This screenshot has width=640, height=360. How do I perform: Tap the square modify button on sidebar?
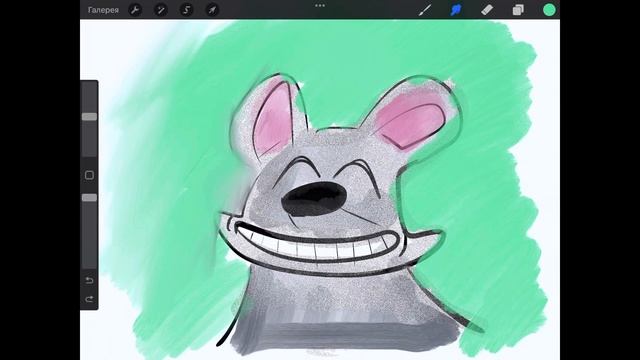(89, 175)
